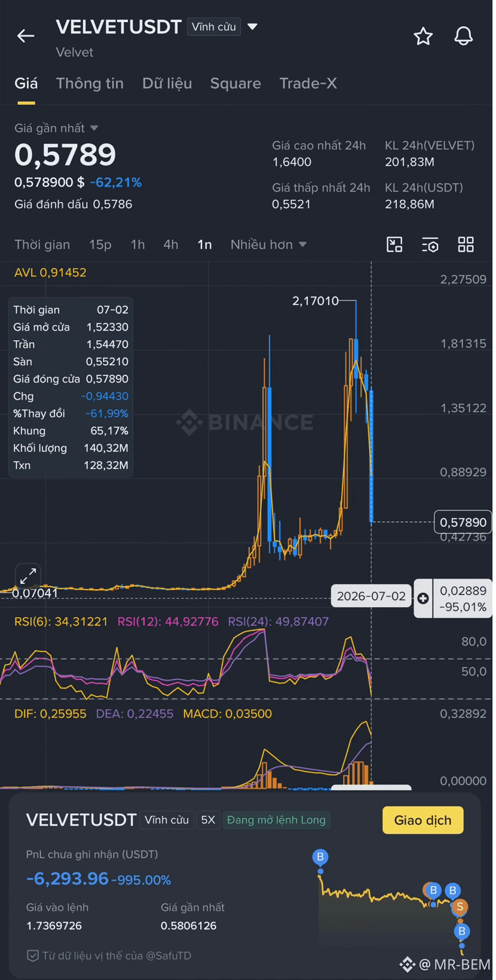496x980 pixels.
Task: Tap the Giá cao nhất 24h value 1,6400
Action: [x=292, y=162]
